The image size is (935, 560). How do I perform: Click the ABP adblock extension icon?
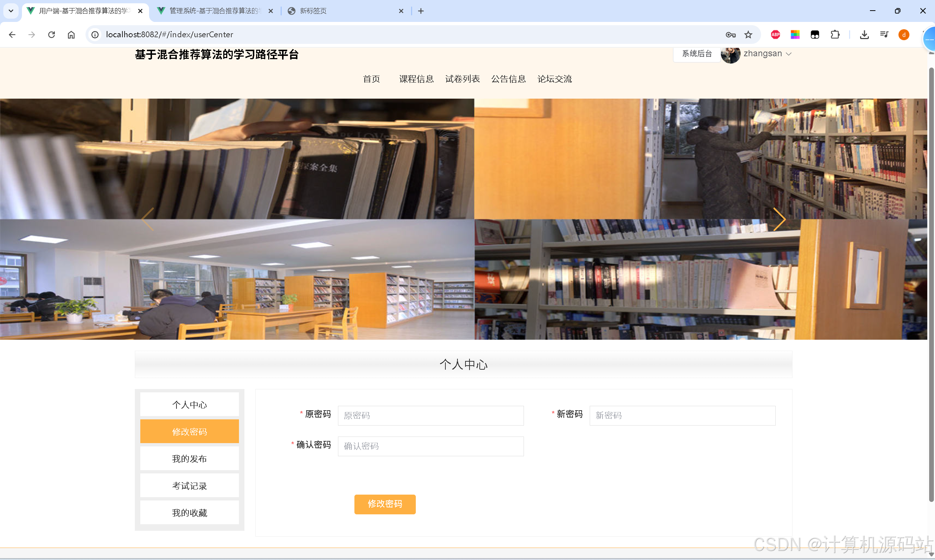775,34
